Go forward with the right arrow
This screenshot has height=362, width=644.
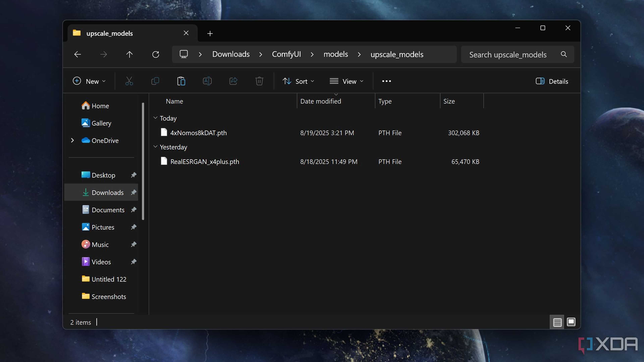pyautogui.click(x=103, y=54)
